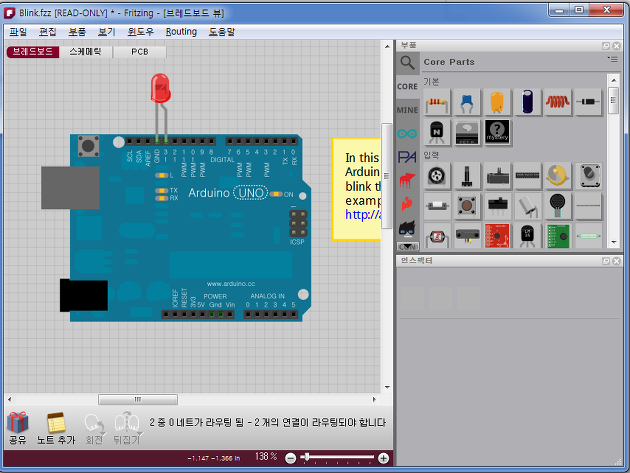Open the SparkFun flame parts bin
Screen dimensions: 630x473
tap(407, 204)
